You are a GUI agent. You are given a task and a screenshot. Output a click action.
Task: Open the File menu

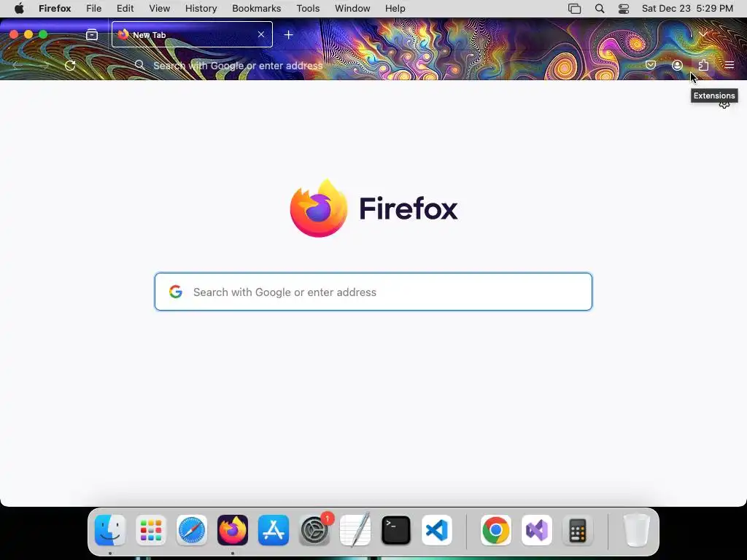[94, 9]
